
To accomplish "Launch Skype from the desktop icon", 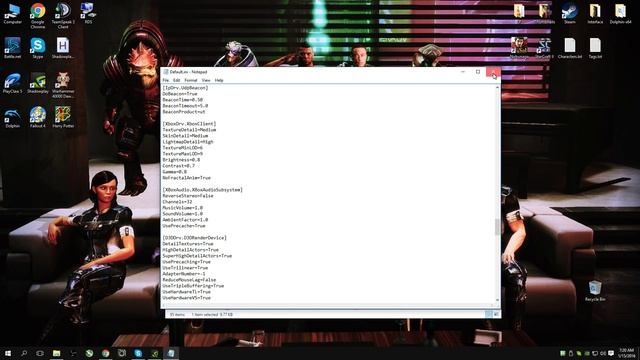I will [x=38, y=48].
